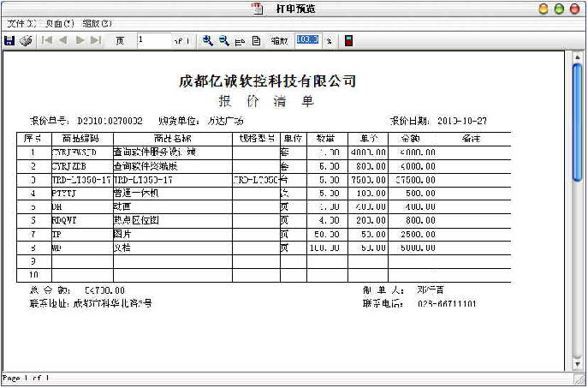Jump to last page arrow button

click(x=96, y=40)
